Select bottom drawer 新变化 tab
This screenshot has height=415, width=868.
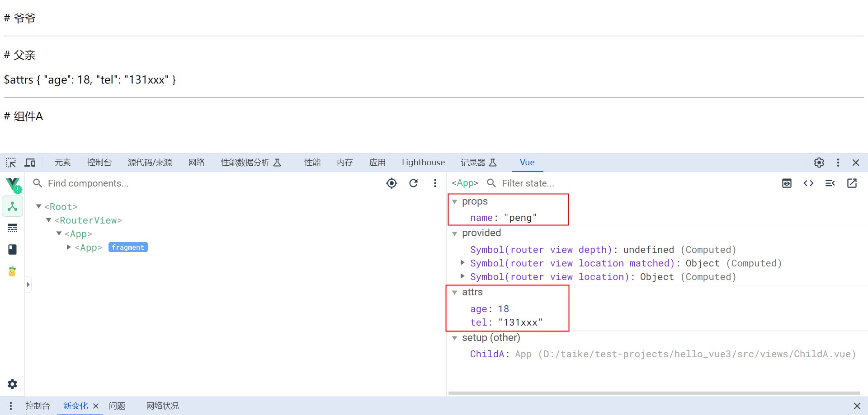click(75, 406)
